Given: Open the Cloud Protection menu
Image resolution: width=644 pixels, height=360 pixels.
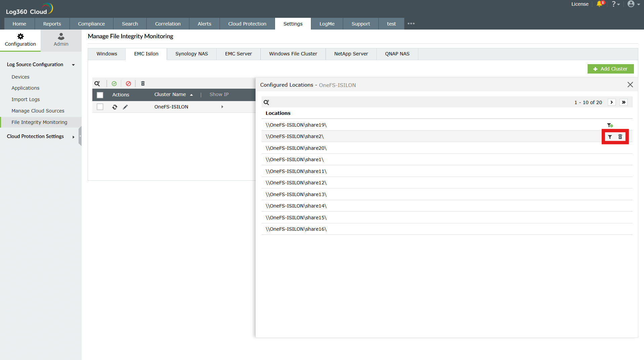Looking at the screenshot, I should (x=247, y=24).
